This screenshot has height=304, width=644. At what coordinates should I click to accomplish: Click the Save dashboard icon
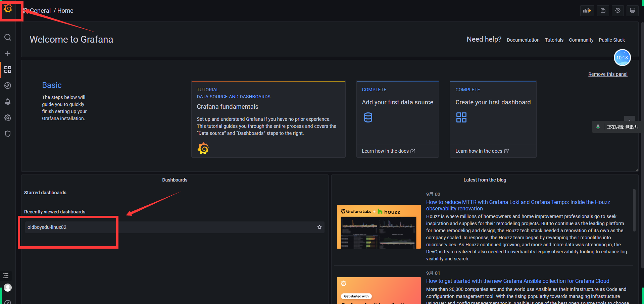[x=603, y=10]
